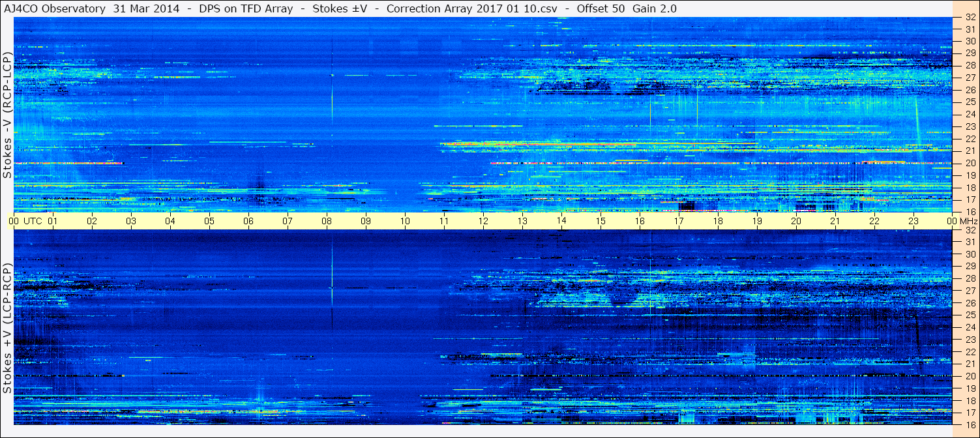Click the UTC label on time axis

click(x=33, y=221)
